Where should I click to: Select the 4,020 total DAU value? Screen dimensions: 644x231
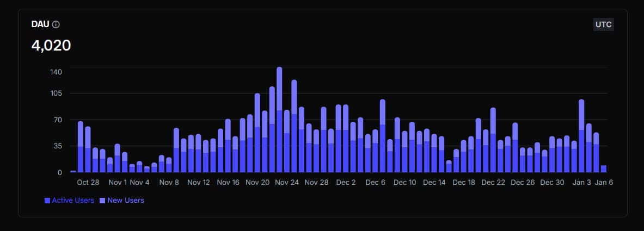click(51, 45)
